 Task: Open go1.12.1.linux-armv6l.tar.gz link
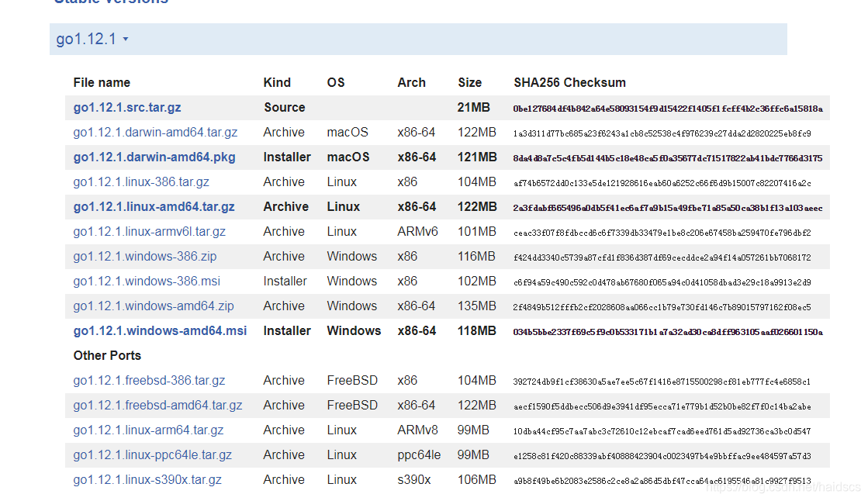[150, 231]
